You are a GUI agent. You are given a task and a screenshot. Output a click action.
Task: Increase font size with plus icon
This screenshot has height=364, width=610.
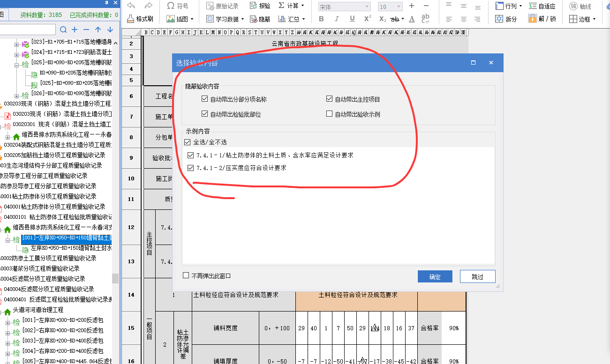(412, 6)
